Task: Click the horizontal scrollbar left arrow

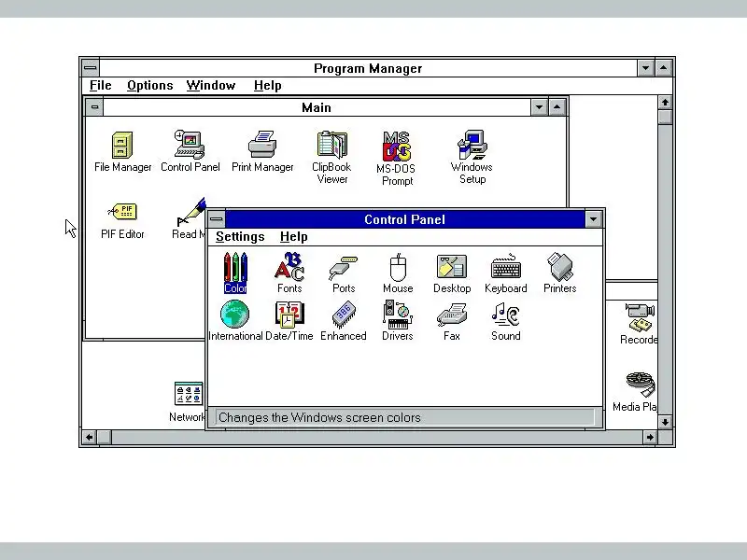Action: click(x=90, y=437)
